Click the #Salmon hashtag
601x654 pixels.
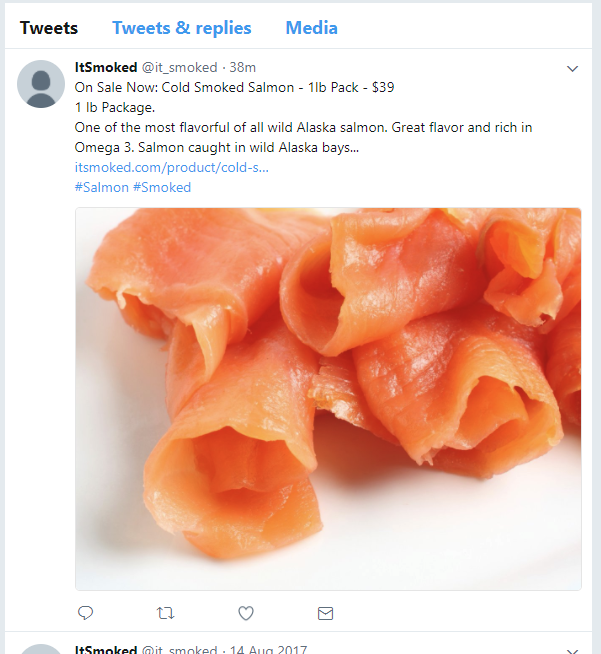[101, 187]
